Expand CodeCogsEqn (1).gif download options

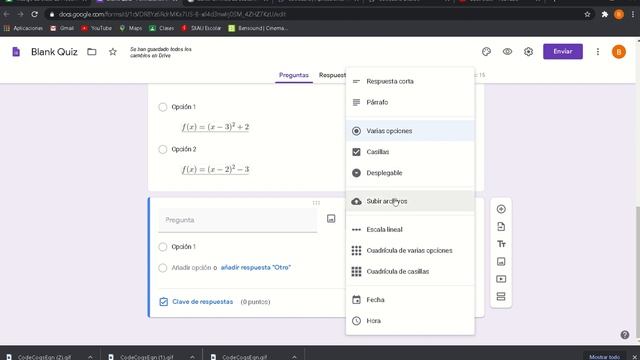pyautogui.click(x=192, y=357)
